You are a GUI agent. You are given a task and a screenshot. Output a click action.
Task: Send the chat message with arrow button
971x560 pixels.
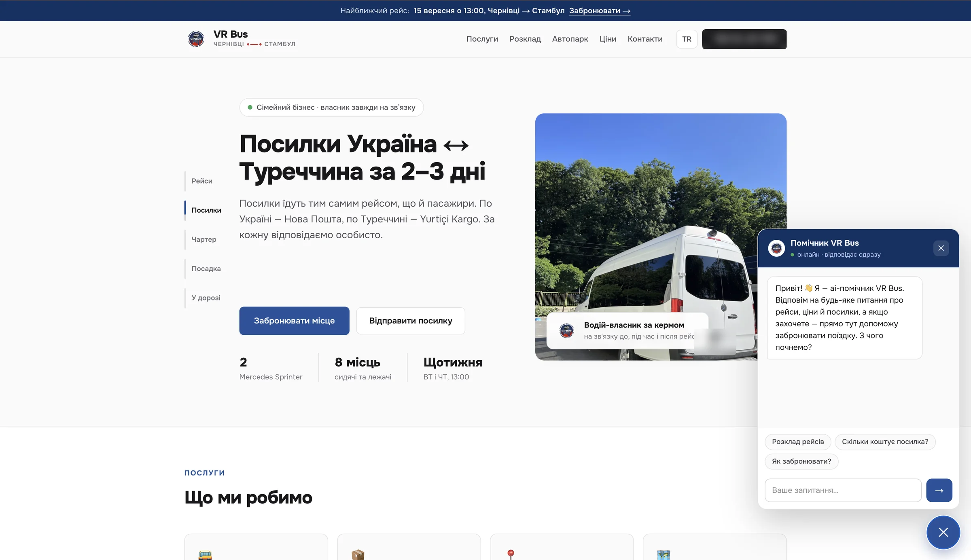[939, 490]
